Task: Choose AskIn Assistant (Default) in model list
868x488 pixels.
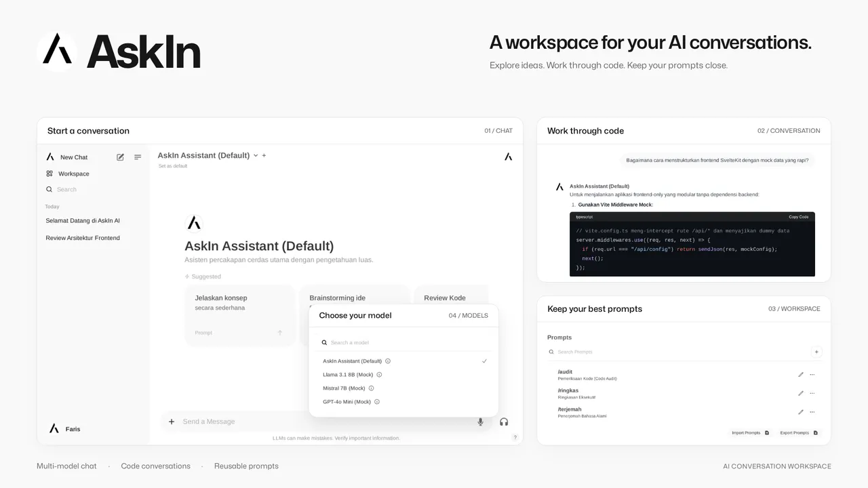Action: [x=403, y=361]
